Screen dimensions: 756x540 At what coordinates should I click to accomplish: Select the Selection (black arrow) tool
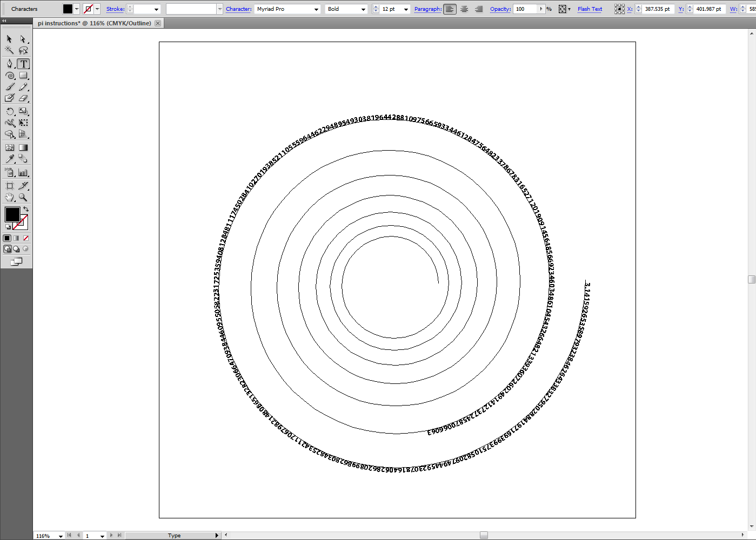click(9, 39)
